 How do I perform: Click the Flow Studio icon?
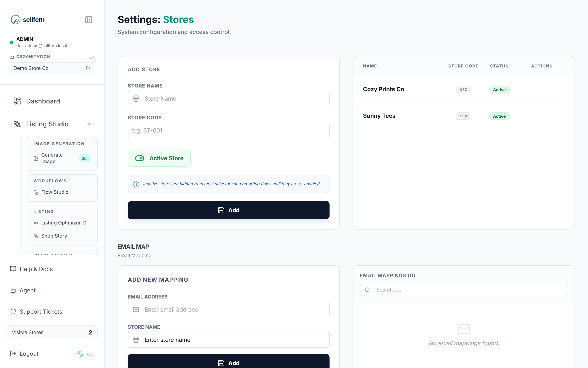[x=36, y=192]
